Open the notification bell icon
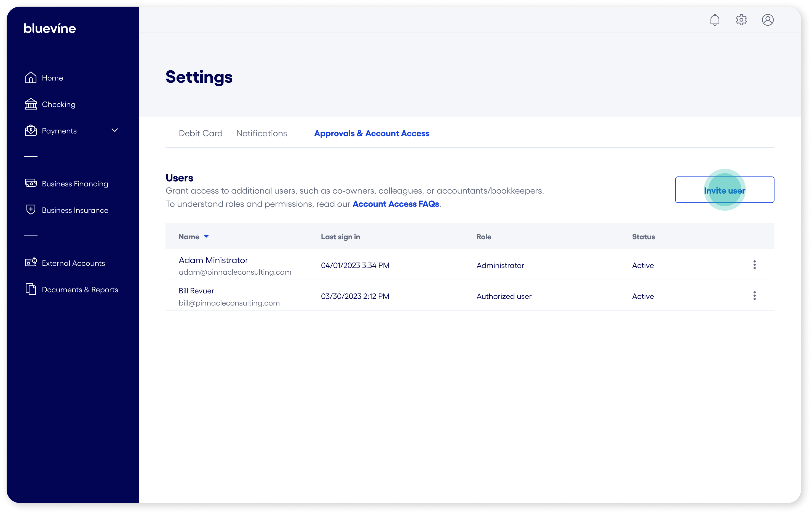The width and height of the screenshot is (812, 514). [x=715, y=20]
